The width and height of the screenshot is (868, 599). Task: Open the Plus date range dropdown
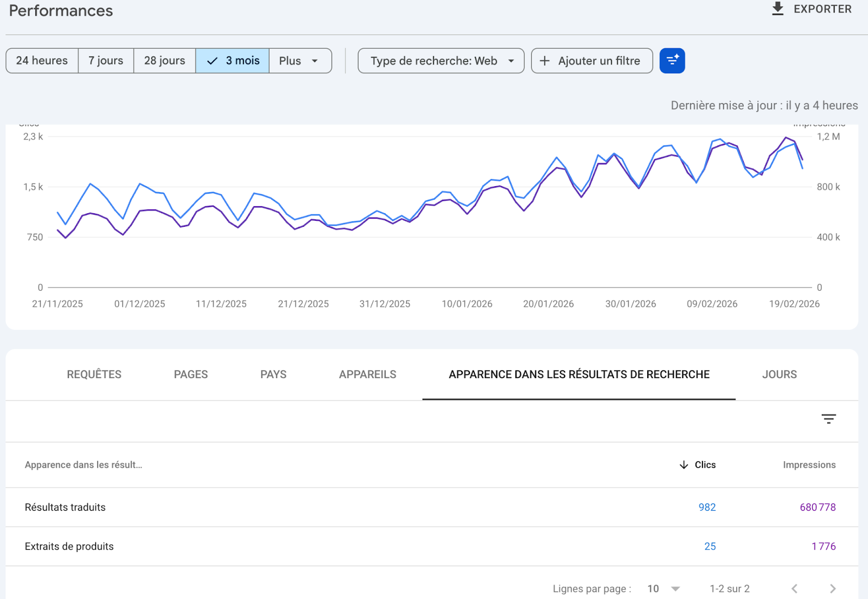pyautogui.click(x=299, y=61)
